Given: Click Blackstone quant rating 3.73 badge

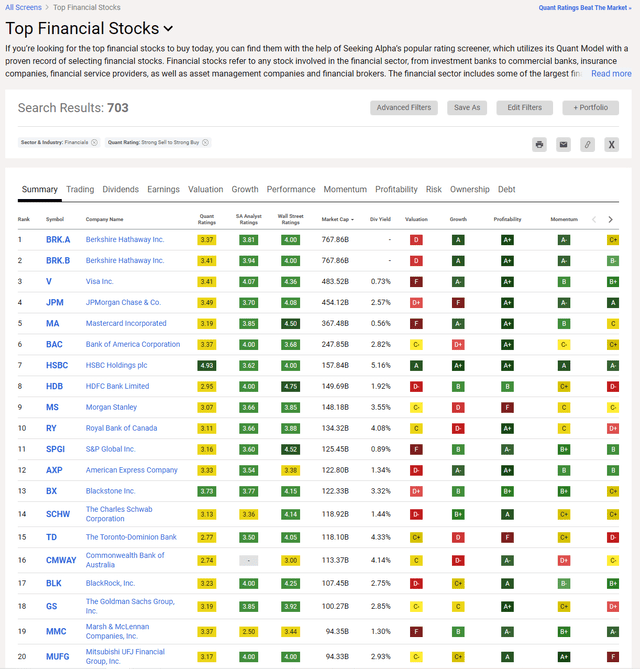Looking at the screenshot, I should (x=207, y=492).
